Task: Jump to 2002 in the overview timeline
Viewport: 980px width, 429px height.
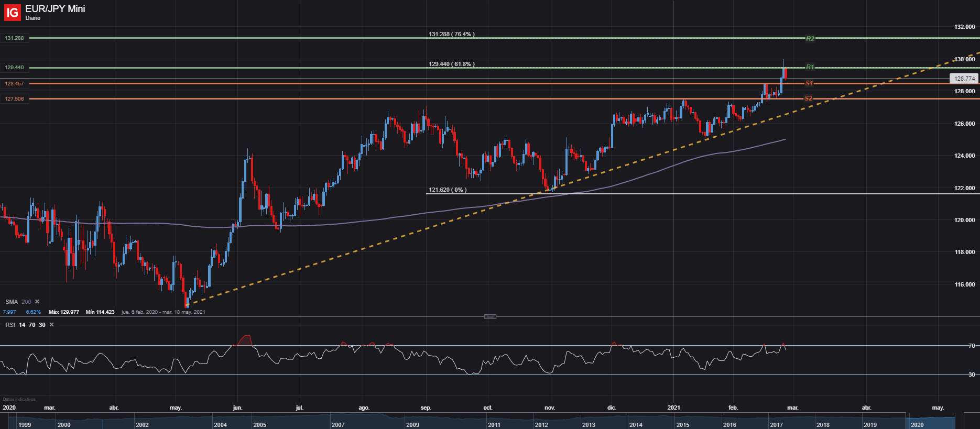Action: (x=142, y=425)
